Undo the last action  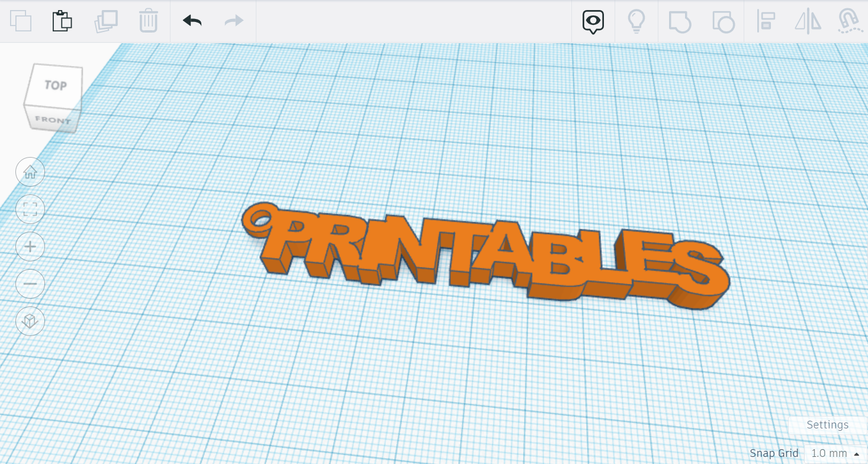[x=192, y=21]
